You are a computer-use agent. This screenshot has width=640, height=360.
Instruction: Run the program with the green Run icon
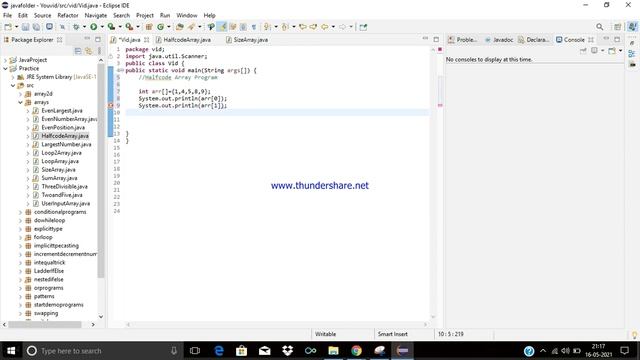93,27
